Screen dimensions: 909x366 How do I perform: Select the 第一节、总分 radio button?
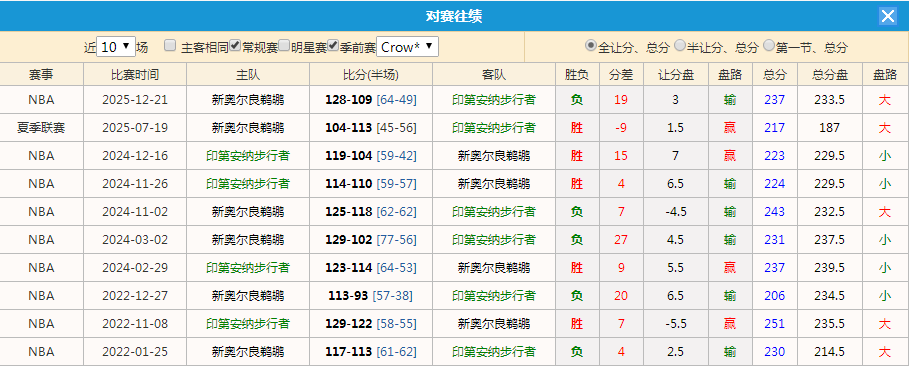[769, 45]
